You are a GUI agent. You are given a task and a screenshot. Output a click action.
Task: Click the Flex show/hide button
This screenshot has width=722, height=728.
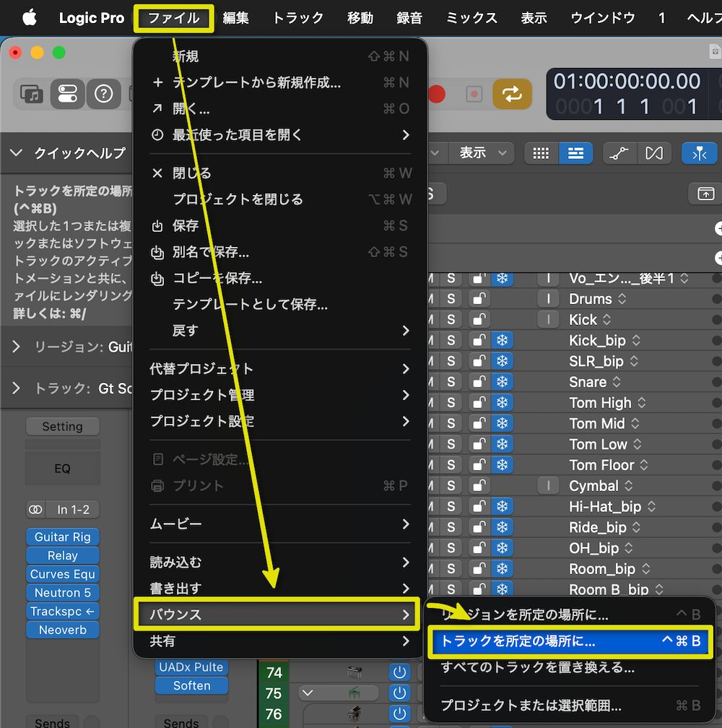click(x=654, y=153)
